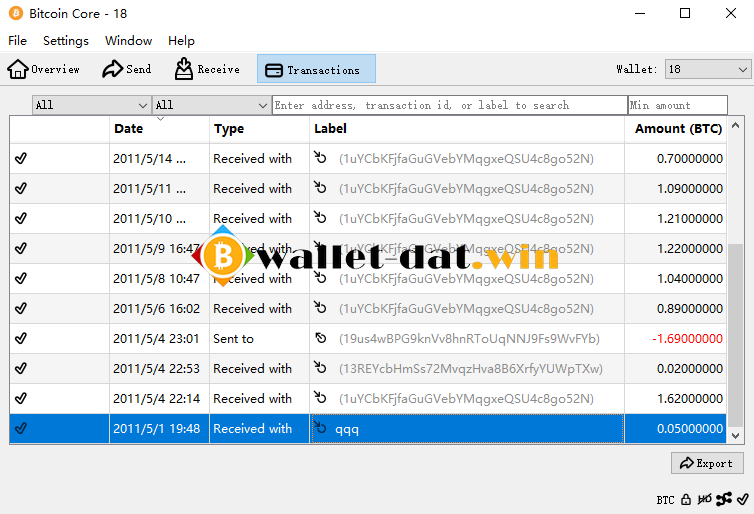
Task: Click the Export button
Action: (707, 463)
